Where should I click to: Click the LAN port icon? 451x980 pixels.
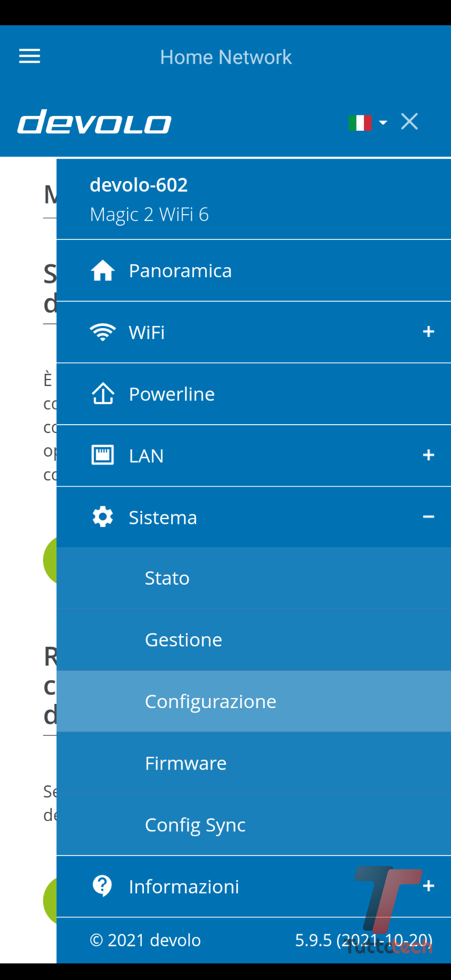coord(103,455)
